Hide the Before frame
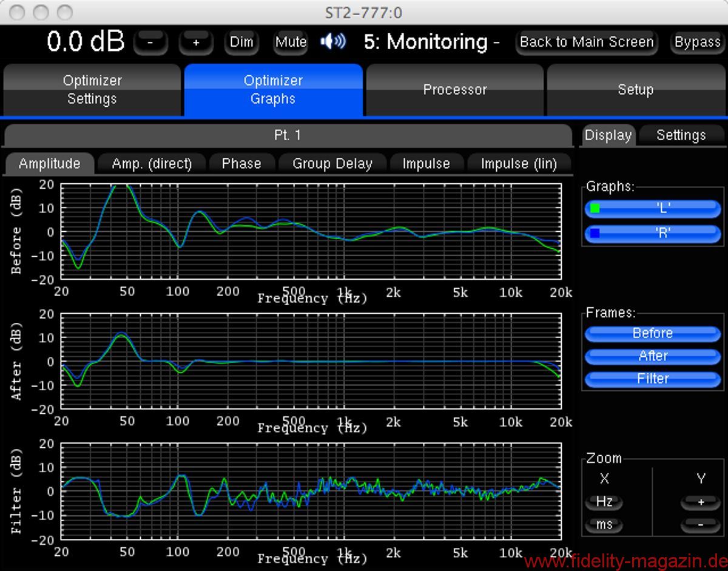Viewport: 728px width, 571px height. click(x=653, y=333)
